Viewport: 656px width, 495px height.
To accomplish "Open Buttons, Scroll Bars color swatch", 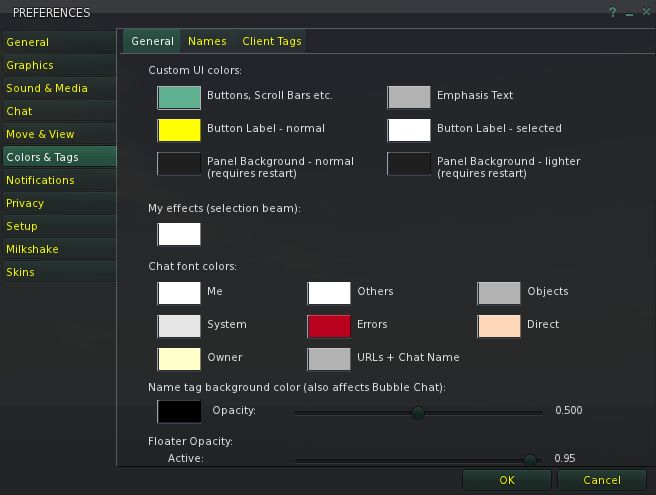I will [179, 97].
